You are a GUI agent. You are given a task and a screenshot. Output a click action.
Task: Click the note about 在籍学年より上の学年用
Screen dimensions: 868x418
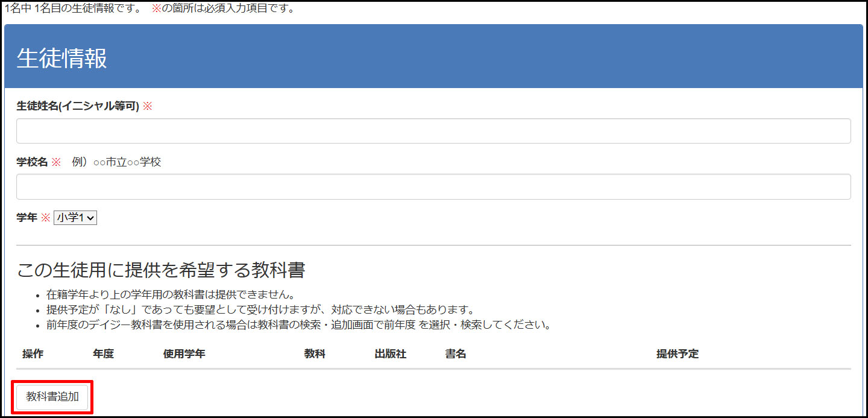coord(169,296)
